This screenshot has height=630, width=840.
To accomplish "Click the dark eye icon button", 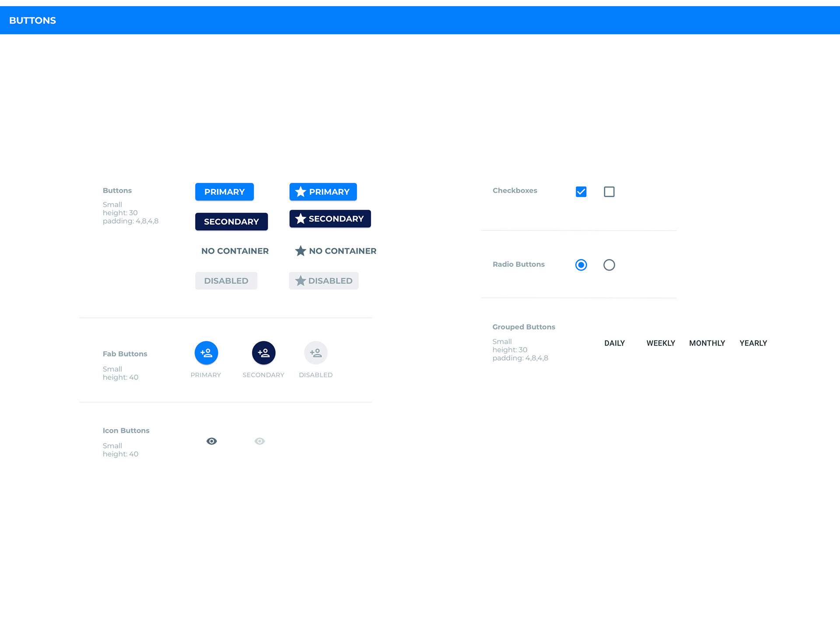I will pyautogui.click(x=211, y=441).
